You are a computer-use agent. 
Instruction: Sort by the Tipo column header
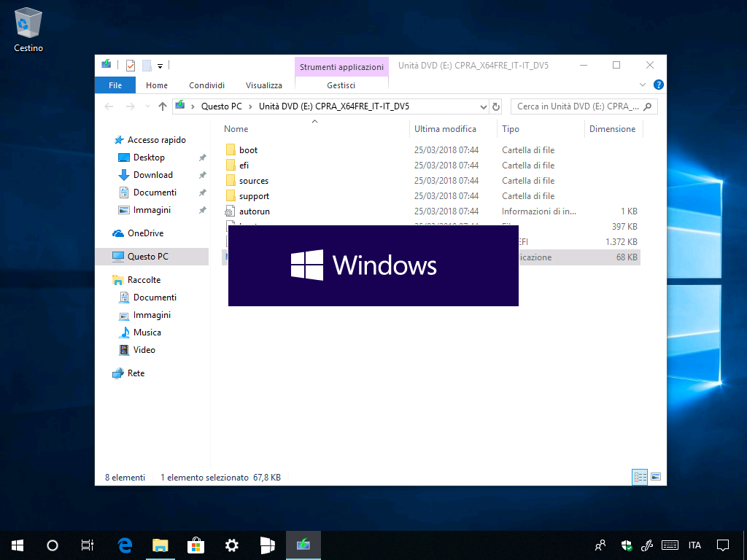coord(510,129)
